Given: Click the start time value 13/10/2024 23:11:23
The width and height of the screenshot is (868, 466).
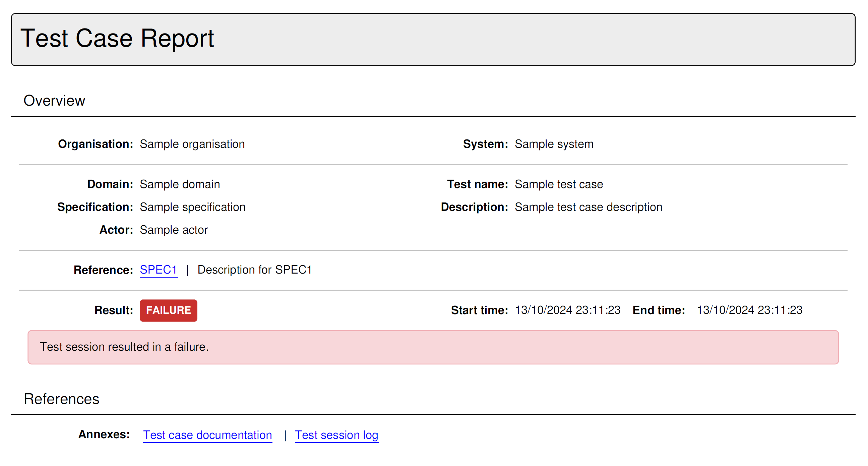Looking at the screenshot, I should [568, 310].
